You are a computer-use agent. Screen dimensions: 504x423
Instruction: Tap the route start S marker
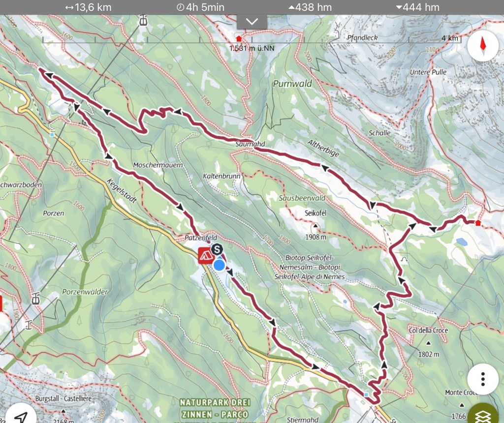coord(217,249)
